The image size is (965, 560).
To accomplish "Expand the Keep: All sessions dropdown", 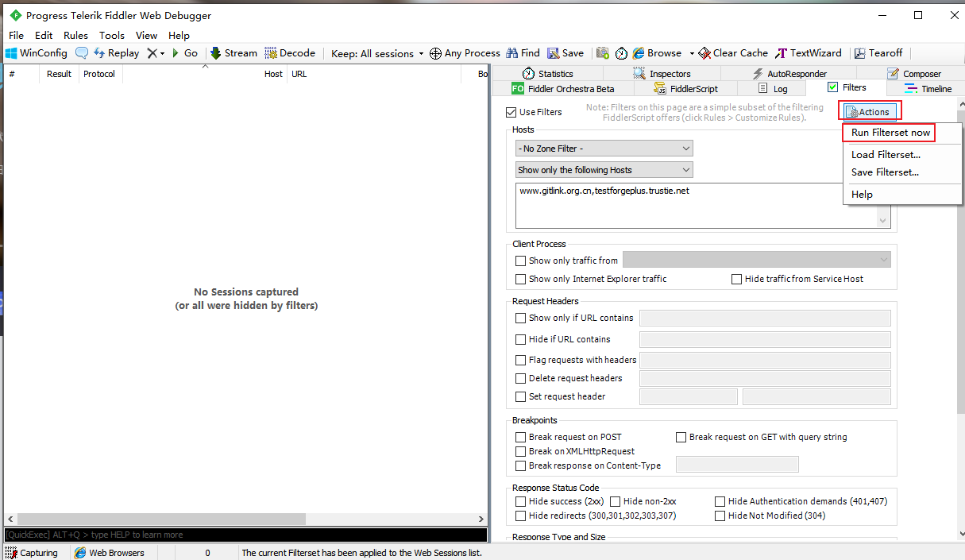I will [377, 53].
